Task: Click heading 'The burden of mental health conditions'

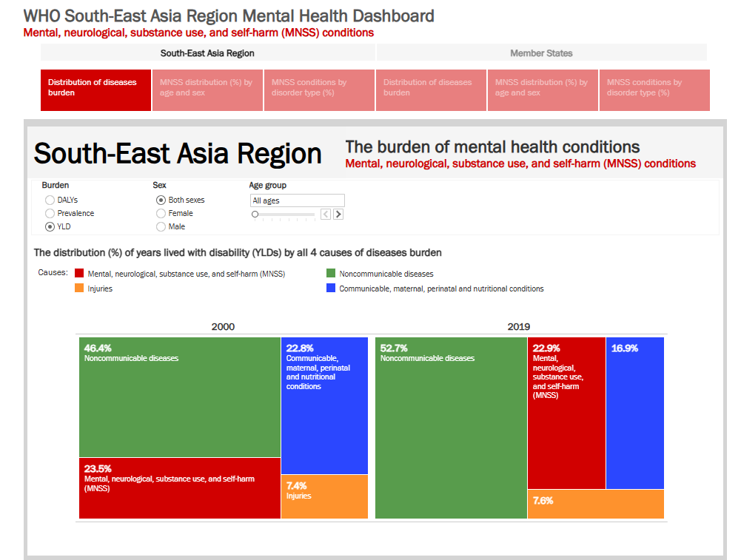Action: coord(492,147)
